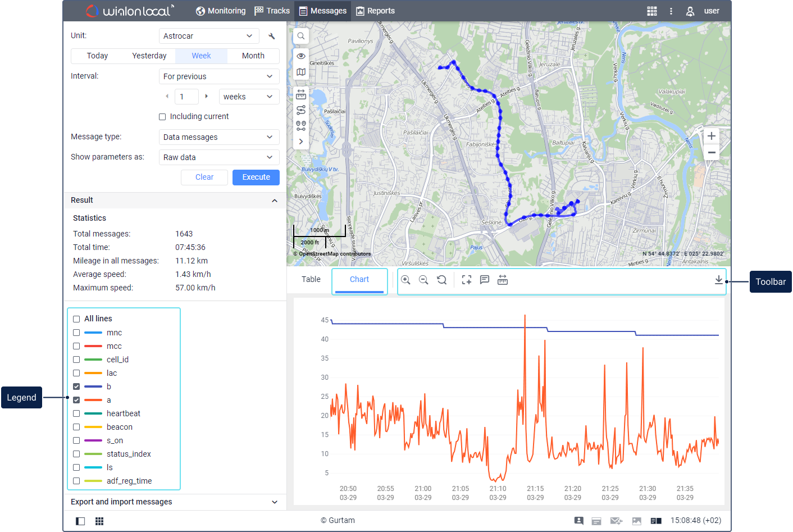Open the Unit dropdown showing Astrocar
793x532 pixels.
pyautogui.click(x=208, y=36)
